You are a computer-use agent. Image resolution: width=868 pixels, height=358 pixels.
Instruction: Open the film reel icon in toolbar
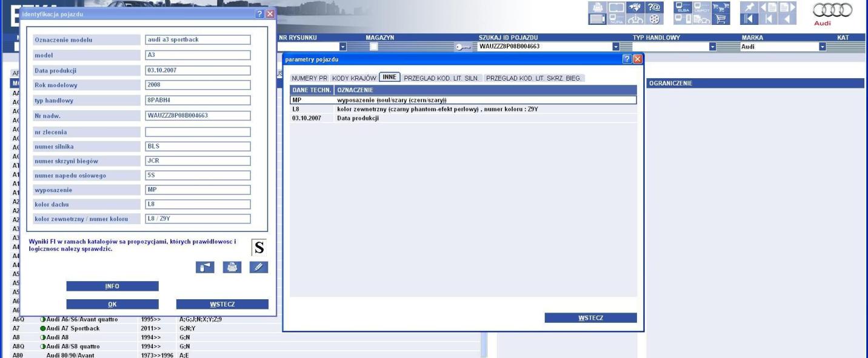(x=654, y=19)
